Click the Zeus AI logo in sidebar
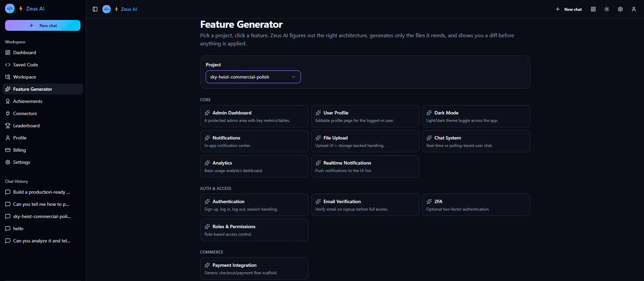Image resolution: width=644 pixels, height=281 pixels. [x=10, y=8]
